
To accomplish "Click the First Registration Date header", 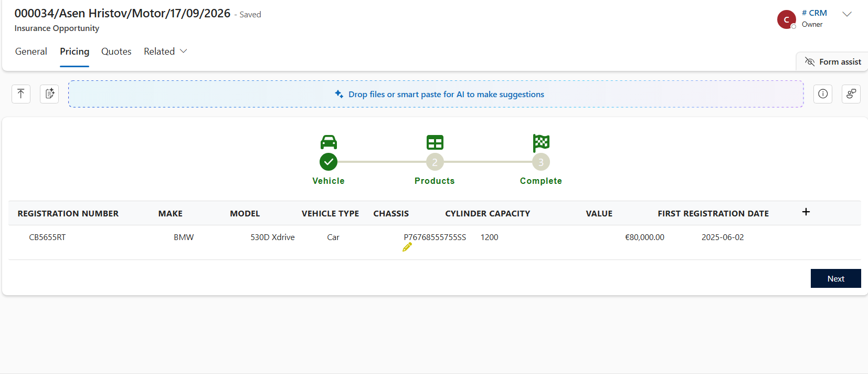I will [713, 214].
